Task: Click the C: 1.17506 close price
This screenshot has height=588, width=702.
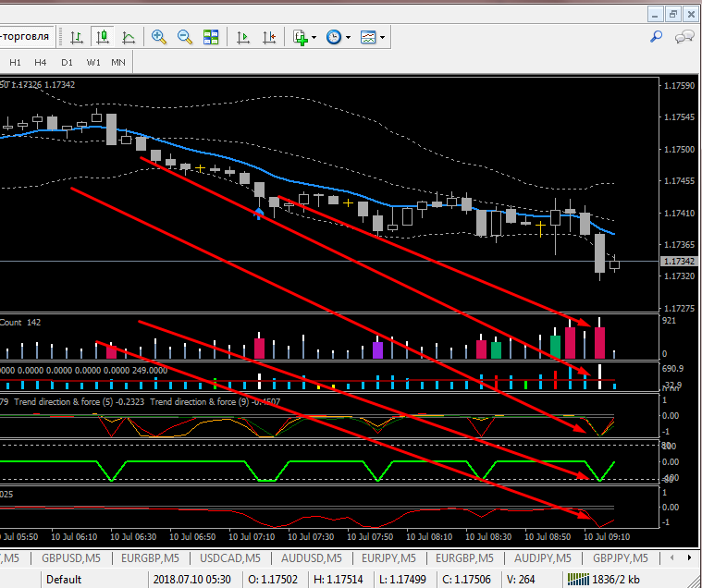Action: pos(466,580)
